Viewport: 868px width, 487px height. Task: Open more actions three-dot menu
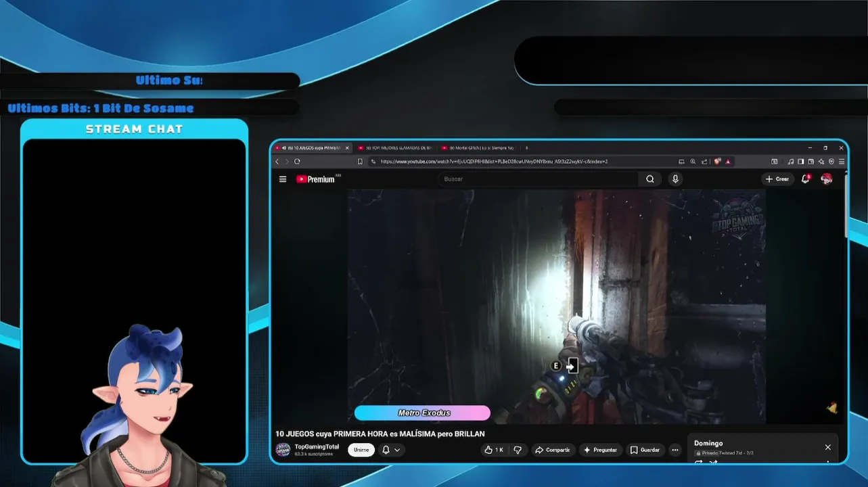[x=675, y=450]
